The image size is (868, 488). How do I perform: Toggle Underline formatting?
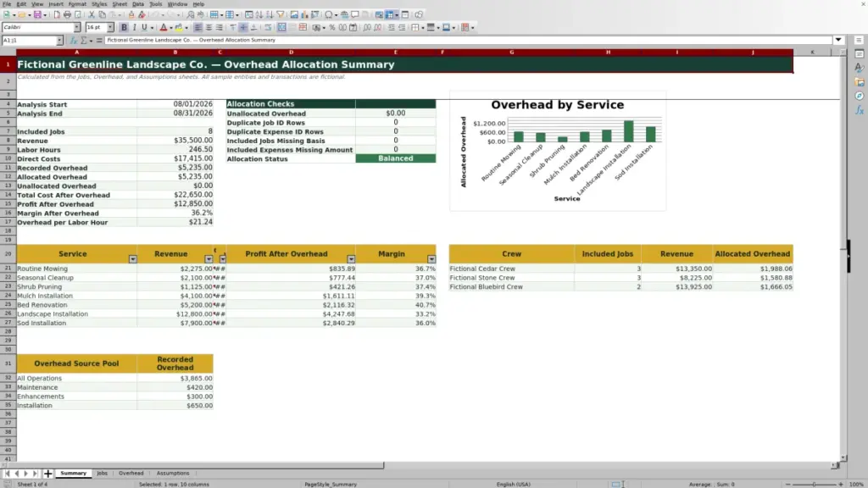tap(144, 27)
